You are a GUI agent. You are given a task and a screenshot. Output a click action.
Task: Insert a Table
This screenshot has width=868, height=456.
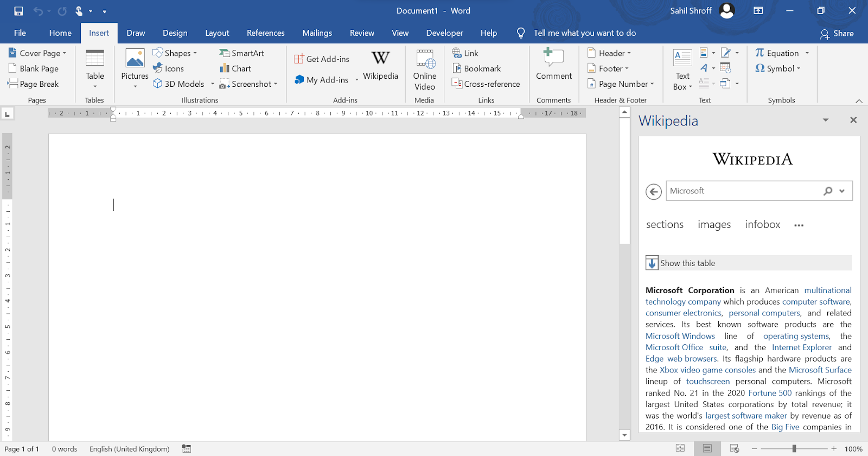tap(95, 69)
